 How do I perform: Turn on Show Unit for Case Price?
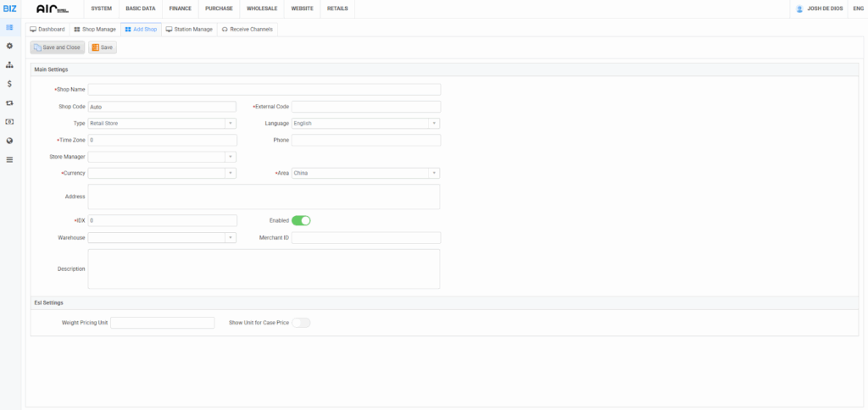301,323
